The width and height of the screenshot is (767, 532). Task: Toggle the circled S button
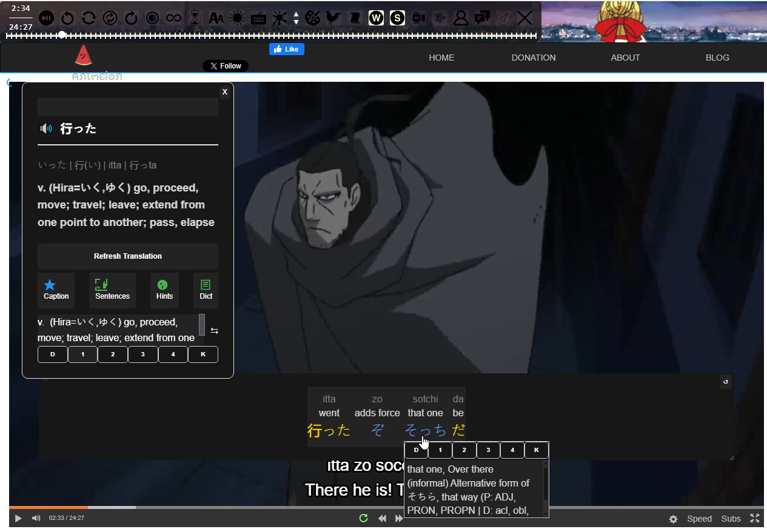click(x=397, y=18)
